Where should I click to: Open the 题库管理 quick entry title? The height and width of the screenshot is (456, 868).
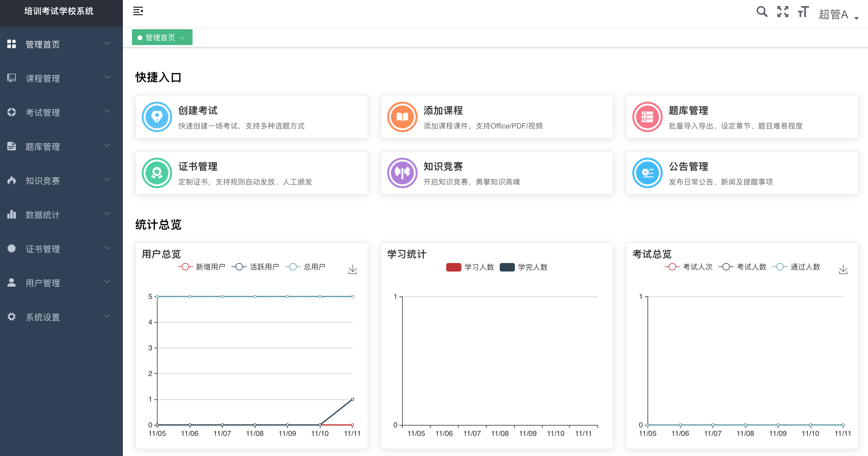(688, 110)
